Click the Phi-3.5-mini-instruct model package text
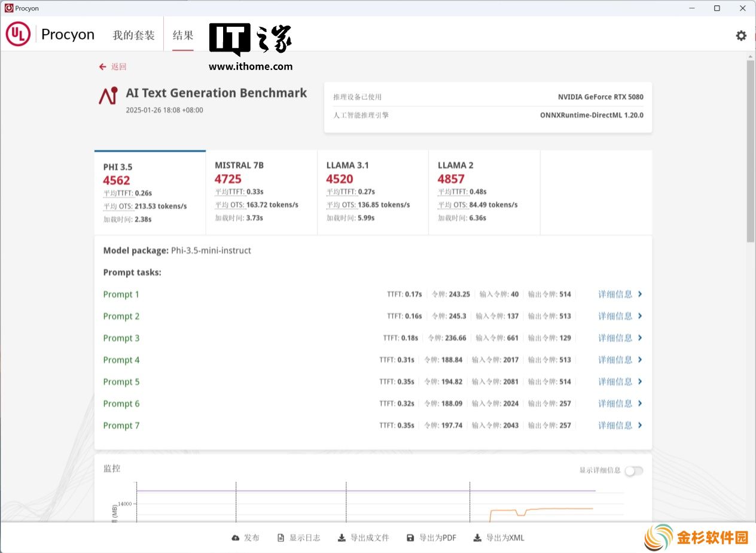This screenshot has width=756, height=553. coord(211,250)
